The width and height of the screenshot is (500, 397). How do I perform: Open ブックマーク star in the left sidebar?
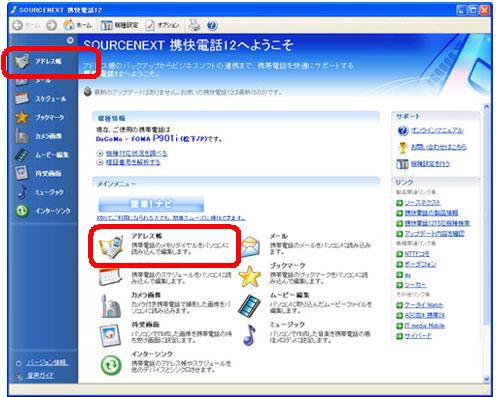click(40, 117)
